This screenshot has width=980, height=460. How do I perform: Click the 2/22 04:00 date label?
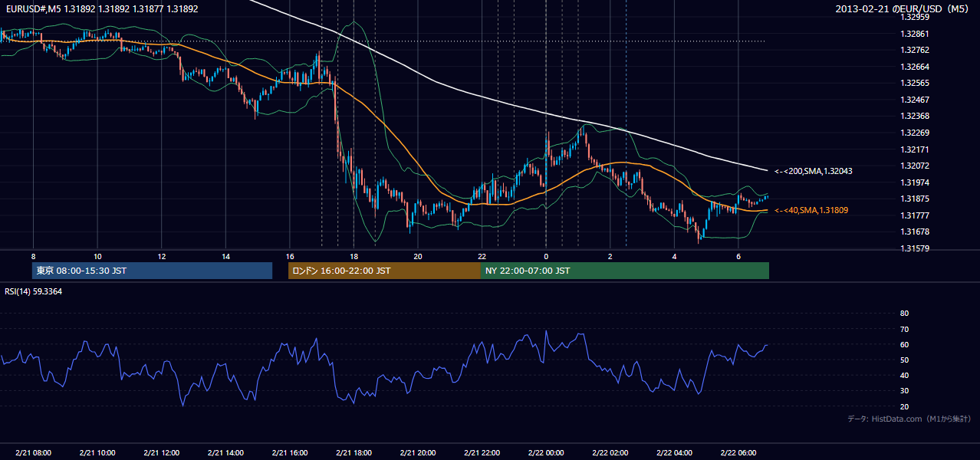674,453
